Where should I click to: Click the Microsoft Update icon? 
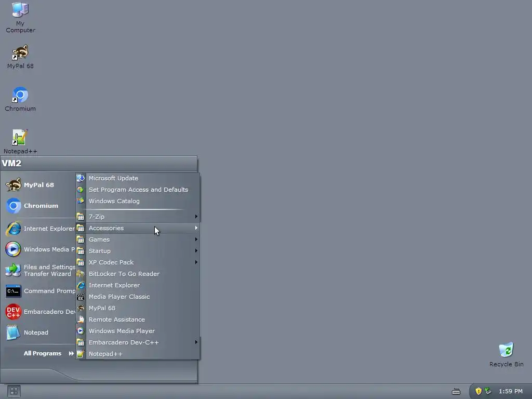pos(81,178)
